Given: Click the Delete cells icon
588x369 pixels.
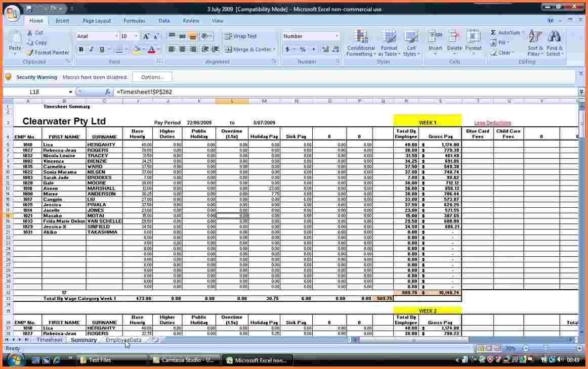Looking at the screenshot, I should [454, 37].
